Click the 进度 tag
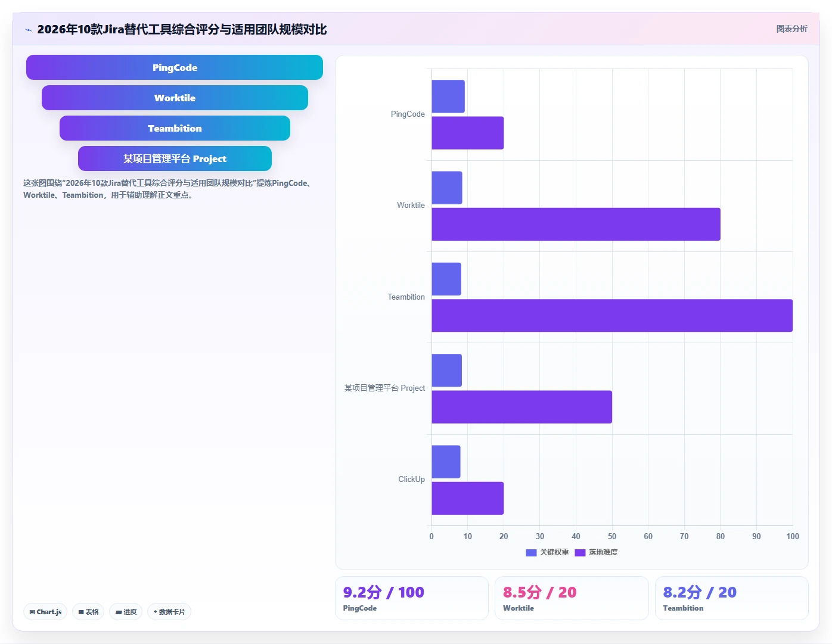Viewport: 832px width, 644px height. 126,612
